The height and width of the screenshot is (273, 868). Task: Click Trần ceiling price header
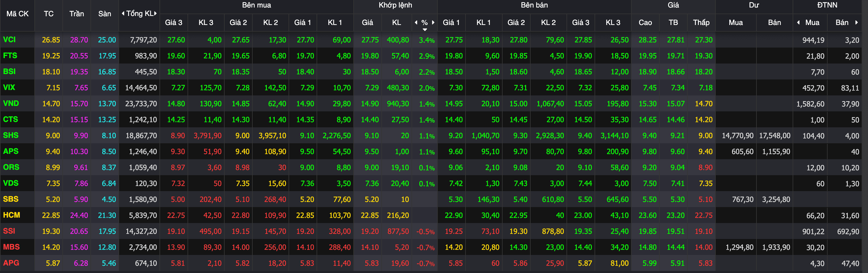click(77, 14)
